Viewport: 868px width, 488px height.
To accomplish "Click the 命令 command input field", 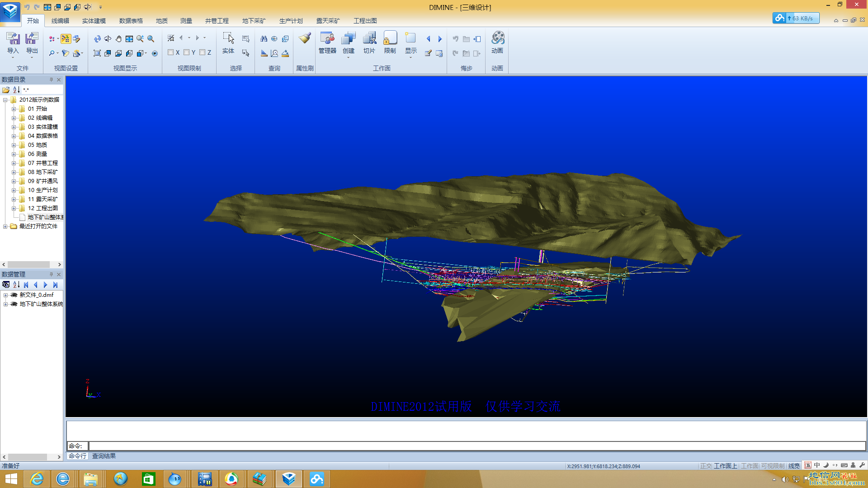I will pos(477,446).
